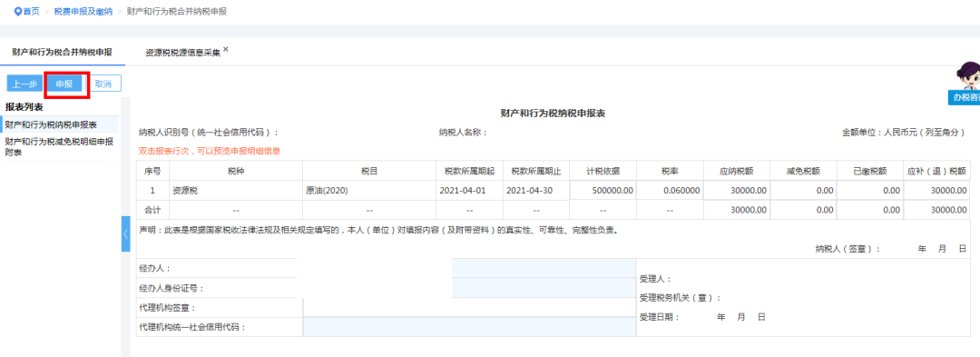Screen dimensions: 980x357
Task: Click the 代理机构统一社会信用代码 input field
Action: 469,327
